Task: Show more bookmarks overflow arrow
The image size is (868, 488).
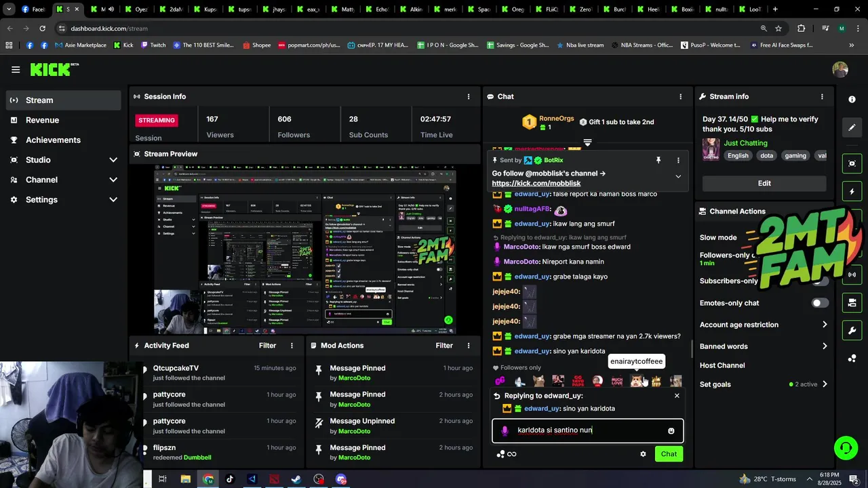Action: (851, 45)
